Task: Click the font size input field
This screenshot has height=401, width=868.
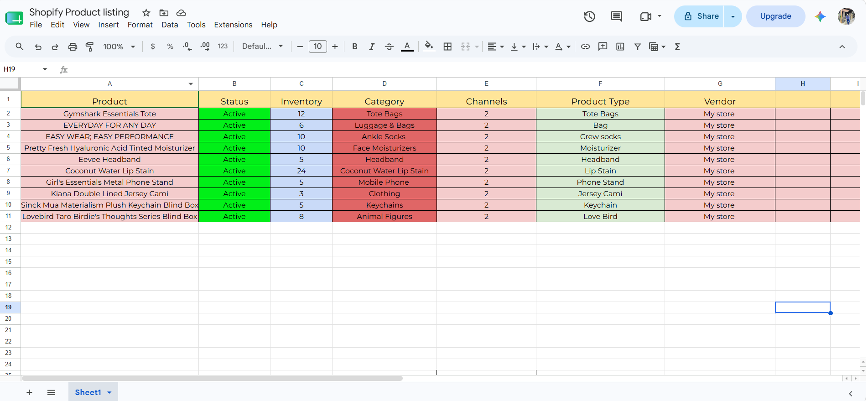Action: point(317,47)
